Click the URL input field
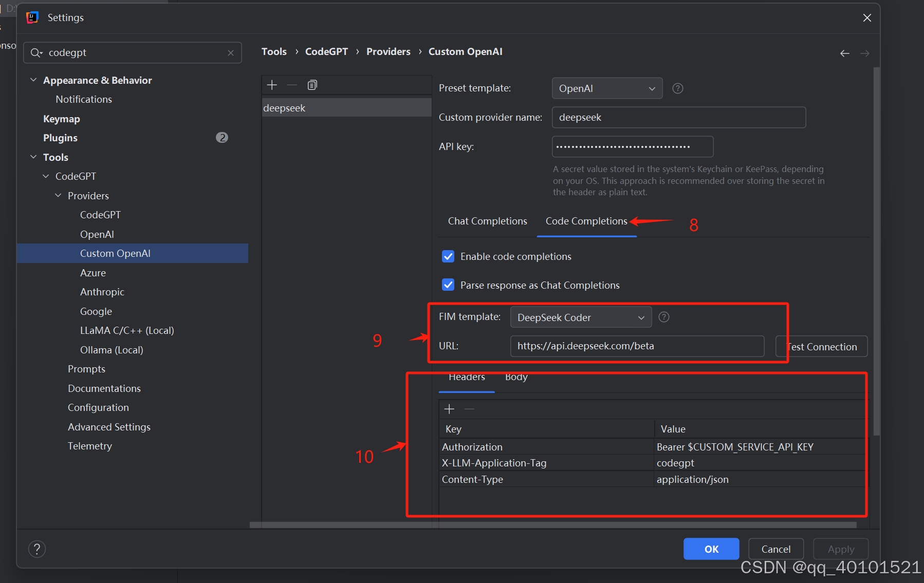Image resolution: width=924 pixels, height=583 pixels. tap(637, 346)
